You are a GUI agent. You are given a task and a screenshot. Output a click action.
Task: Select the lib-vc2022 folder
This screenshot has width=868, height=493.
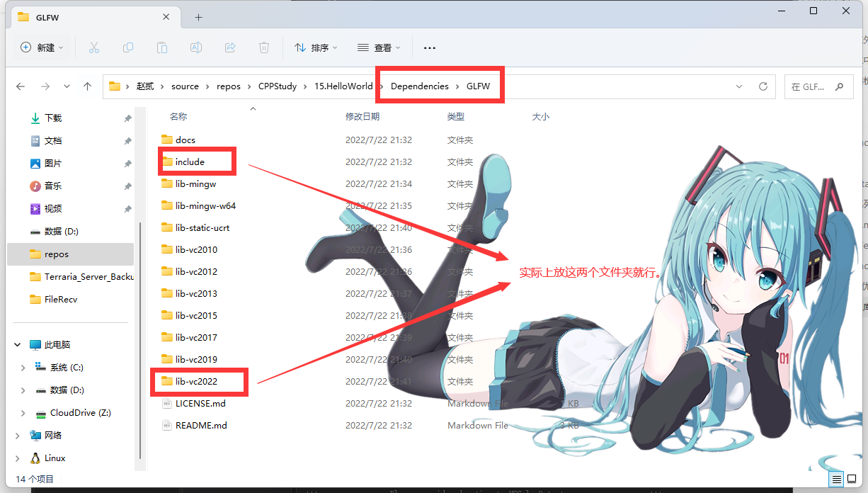[x=196, y=382]
